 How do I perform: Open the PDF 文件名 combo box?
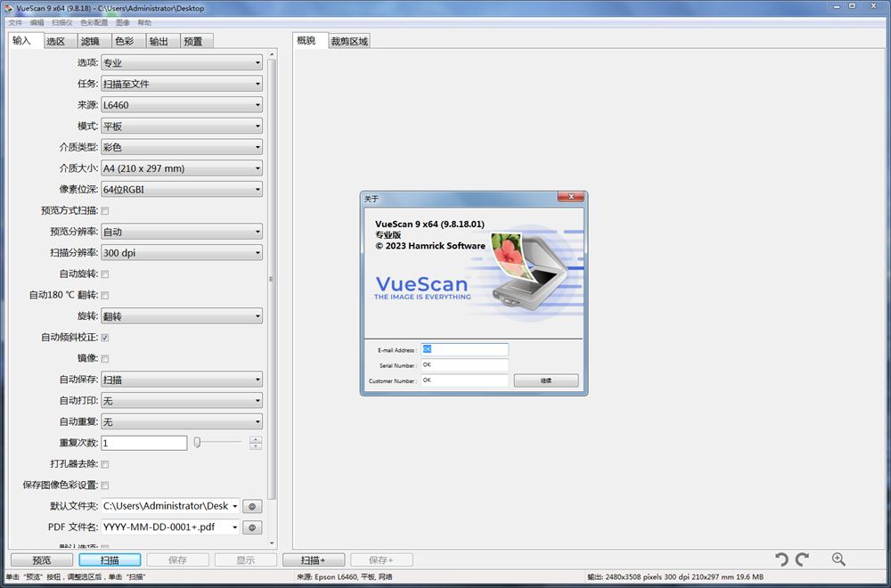170,527
